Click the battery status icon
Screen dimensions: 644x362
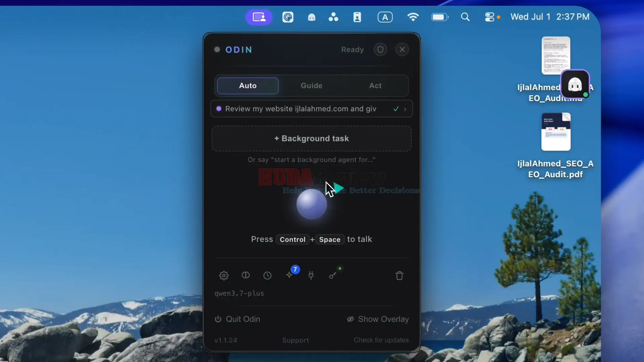coord(440,17)
